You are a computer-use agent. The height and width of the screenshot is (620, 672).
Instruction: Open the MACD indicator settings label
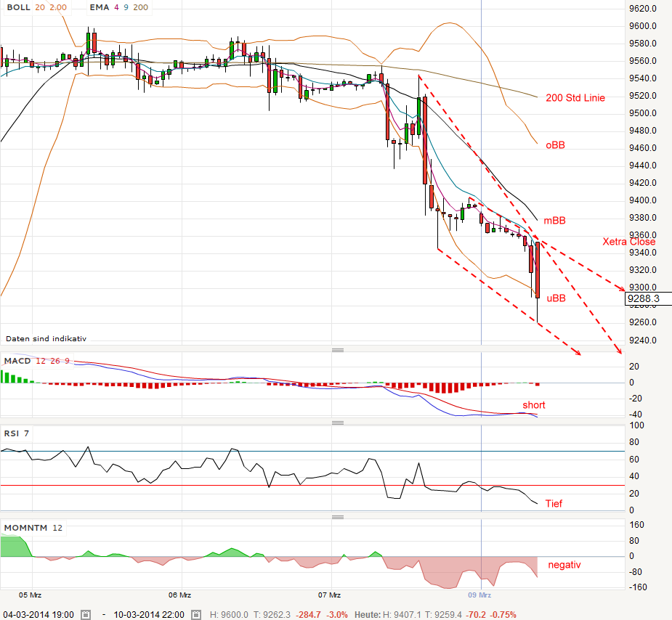[17, 361]
